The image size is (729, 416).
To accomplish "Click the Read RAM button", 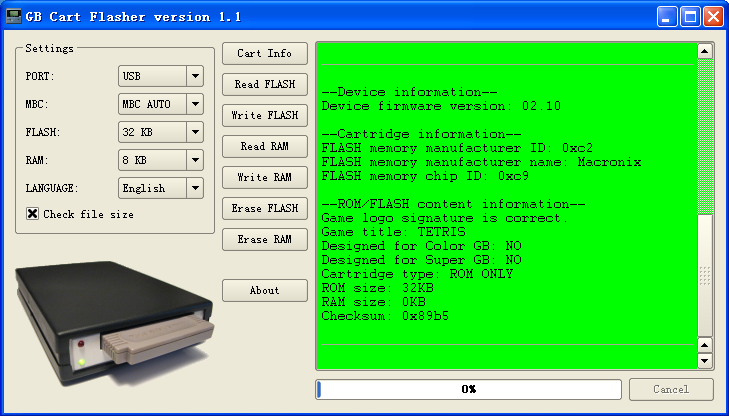I will [265, 146].
